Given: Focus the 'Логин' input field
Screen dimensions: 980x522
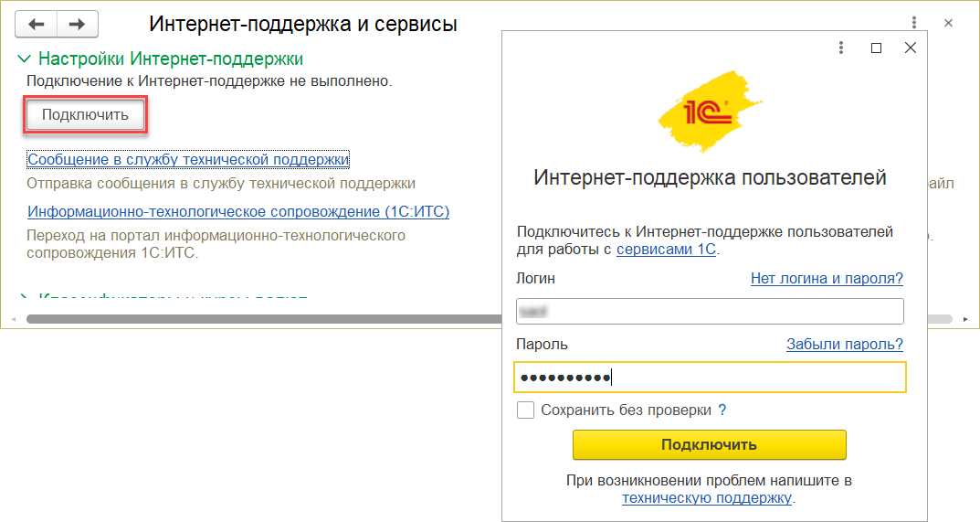Looking at the screenshot, I should (x=710, y=312).
